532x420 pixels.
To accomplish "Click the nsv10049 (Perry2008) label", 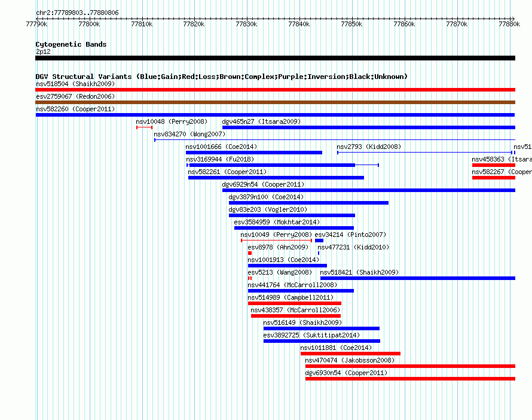I will pyautogui.click(x=276, y=235).
